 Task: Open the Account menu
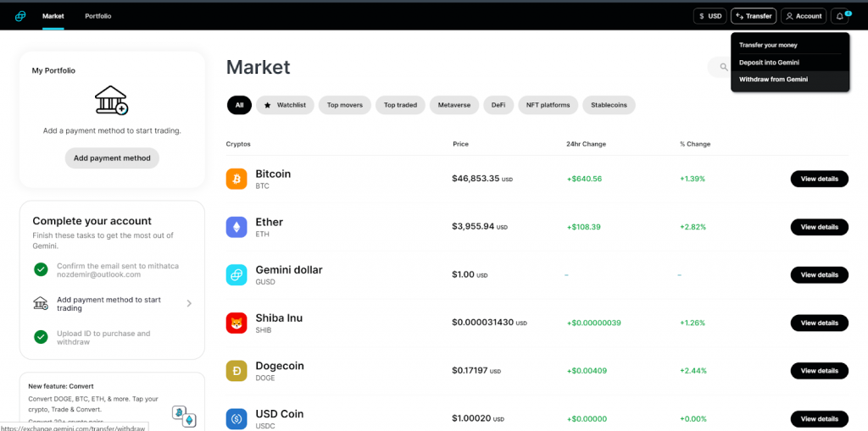[804, 16]
